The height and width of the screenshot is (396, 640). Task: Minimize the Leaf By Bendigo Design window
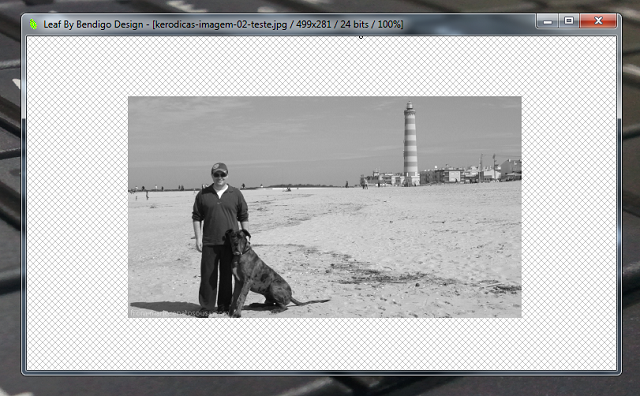click(x=548, y=21)
